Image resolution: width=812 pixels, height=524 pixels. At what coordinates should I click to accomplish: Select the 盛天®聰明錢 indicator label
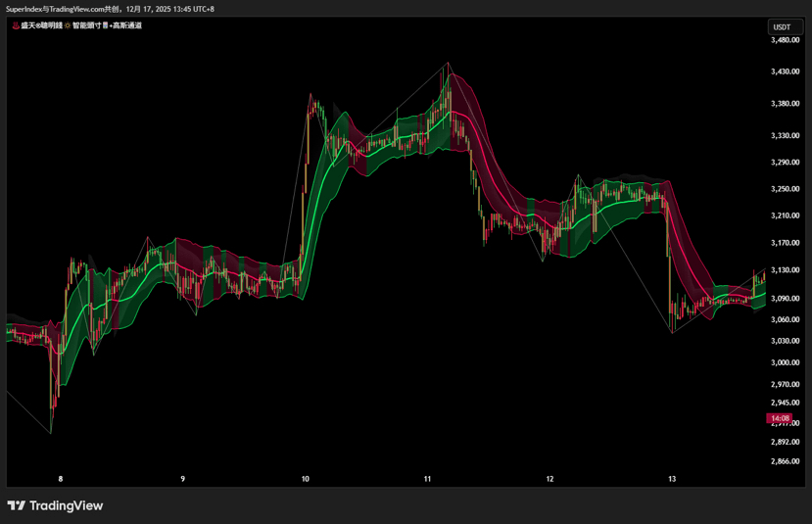click(40, 25)
